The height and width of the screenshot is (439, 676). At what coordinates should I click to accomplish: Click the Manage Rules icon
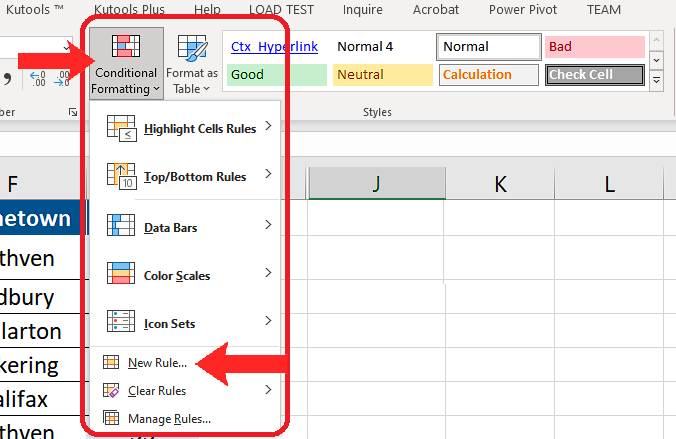111,418
